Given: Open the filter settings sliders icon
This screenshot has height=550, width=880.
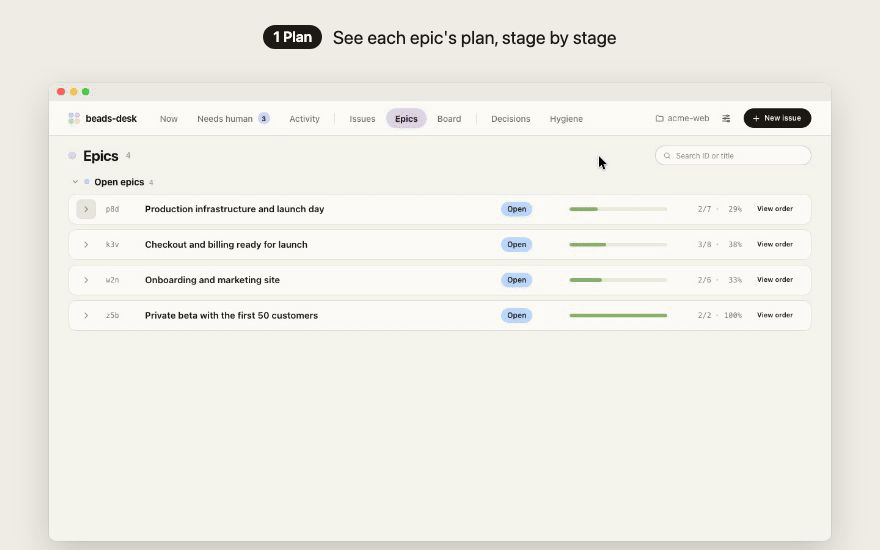Looking at the screenshot, I should 726,118.
